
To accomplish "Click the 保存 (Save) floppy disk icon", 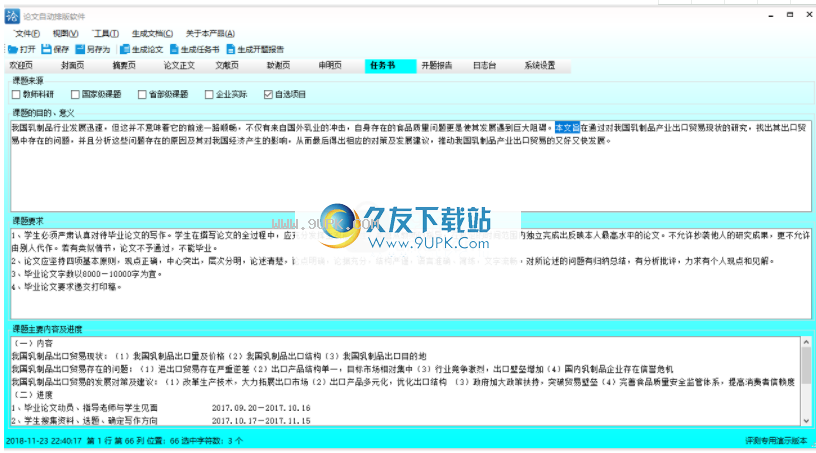I will pyautogui.click(x=46, y=49).
